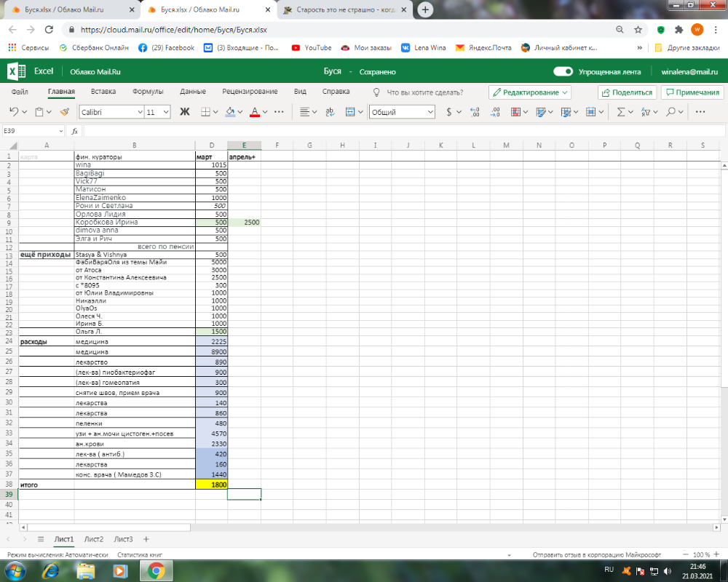Switch to the Лист2 sheet tab
728x582 pixels.
(x=94, y=539)
